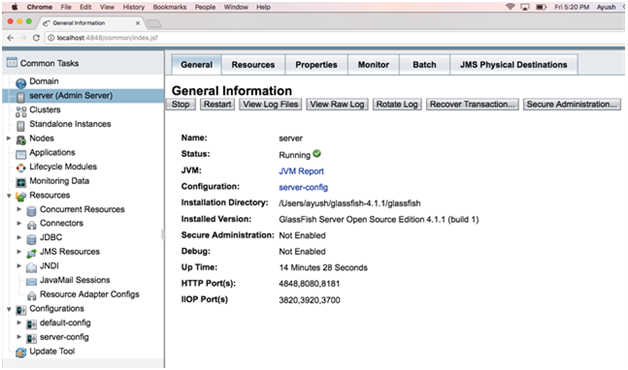This screenshot has width=628, height=370.
Task: Collapse the Configurations tree node
Action: pos(9,309)
